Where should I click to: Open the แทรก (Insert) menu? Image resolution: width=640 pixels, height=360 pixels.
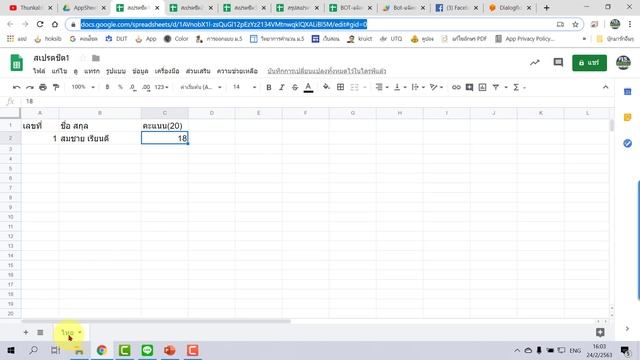[x=92, y=71]
